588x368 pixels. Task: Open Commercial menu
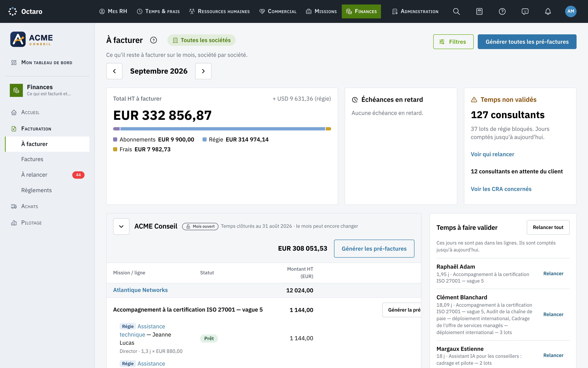coord(278,11)
